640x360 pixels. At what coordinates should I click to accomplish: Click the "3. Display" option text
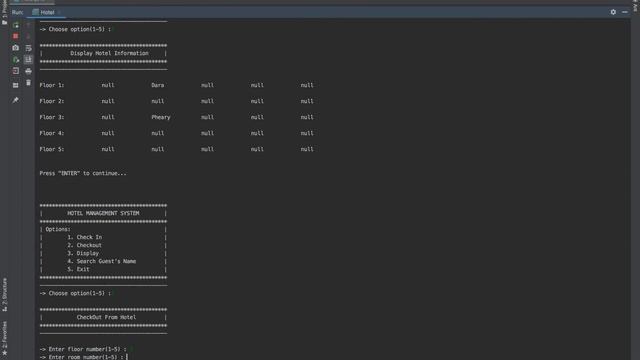[83, 253]
